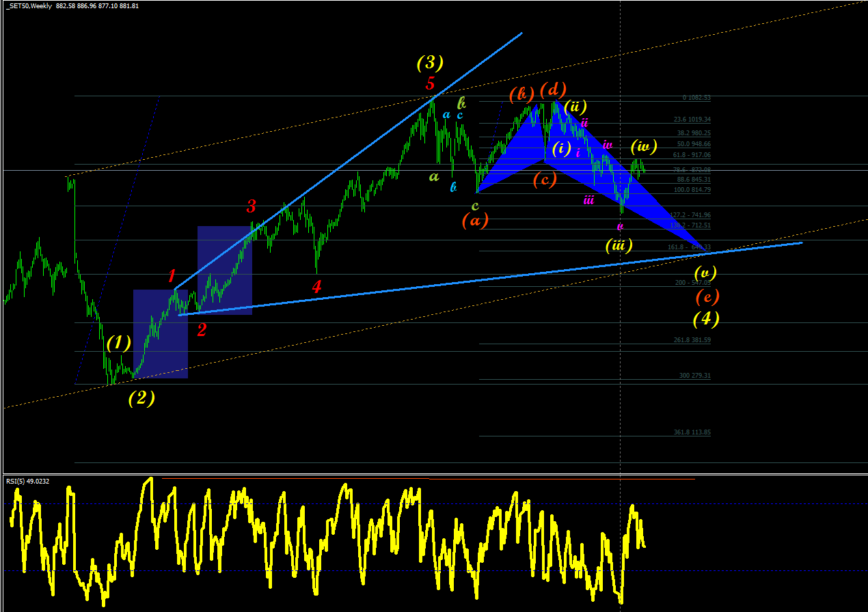Select the Fibonacci level 50.0 948.66
The width and height of the screenshot is (868, 612).
694,144
